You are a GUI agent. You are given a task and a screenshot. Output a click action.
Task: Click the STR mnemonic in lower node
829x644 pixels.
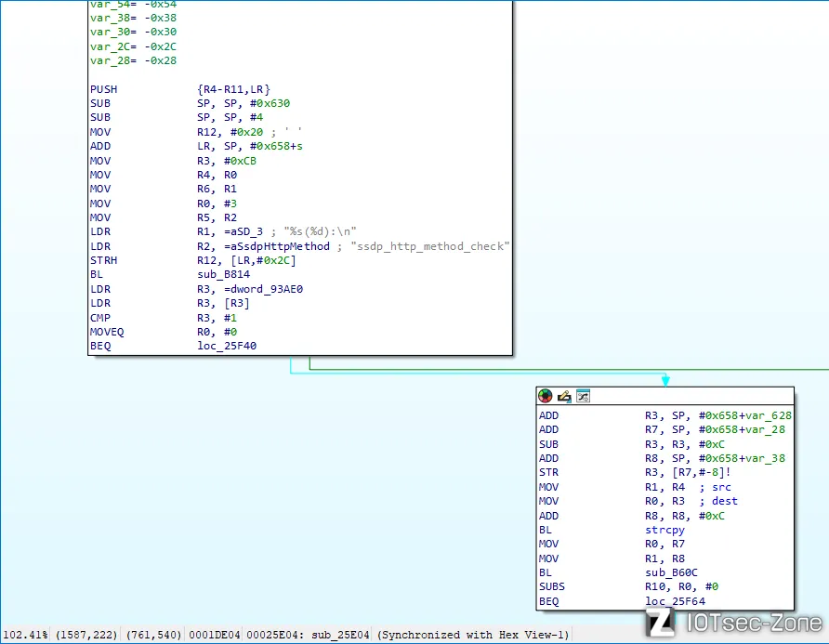[548, 472]
